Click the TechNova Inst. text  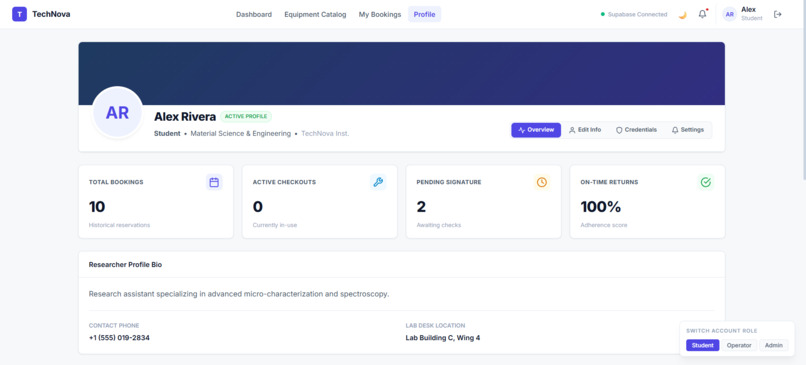coord(325,134)
